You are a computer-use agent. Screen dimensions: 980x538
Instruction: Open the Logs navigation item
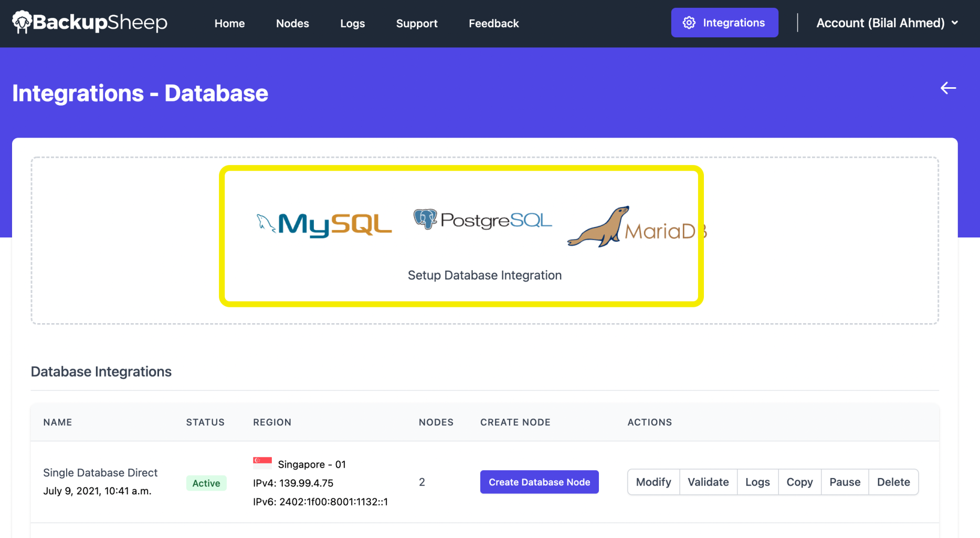(x=352, y=23)
